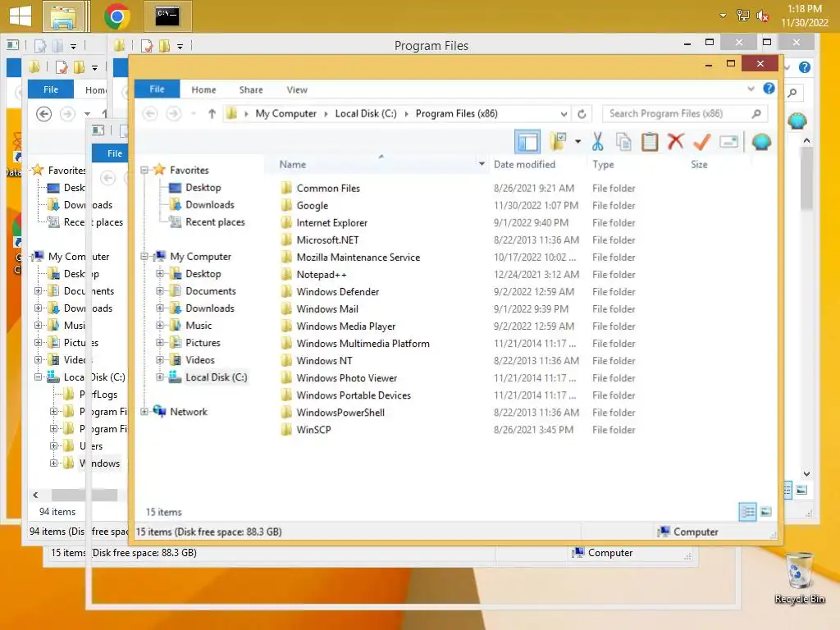Click the red X Delete icon

pos(676,141)
